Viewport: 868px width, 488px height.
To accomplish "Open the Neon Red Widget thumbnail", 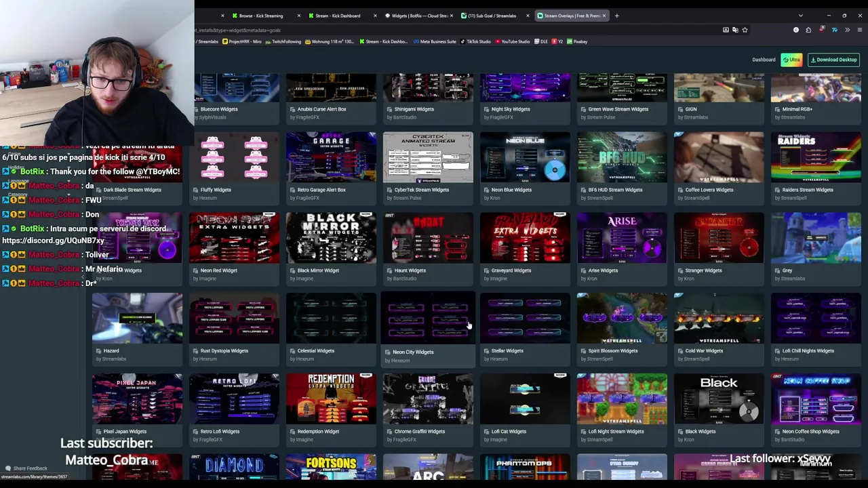I will coord(234,238).
